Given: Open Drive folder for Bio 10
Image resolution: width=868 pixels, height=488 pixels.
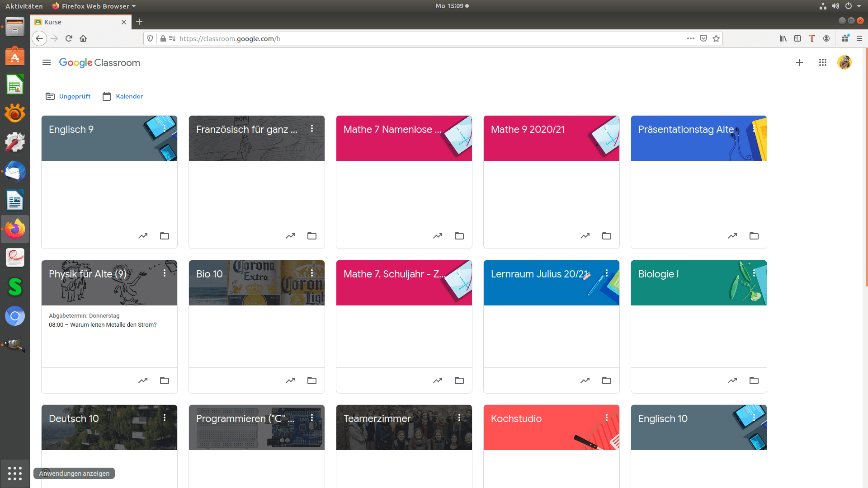Looking at the screenshot, I should (x=312, y=380).
